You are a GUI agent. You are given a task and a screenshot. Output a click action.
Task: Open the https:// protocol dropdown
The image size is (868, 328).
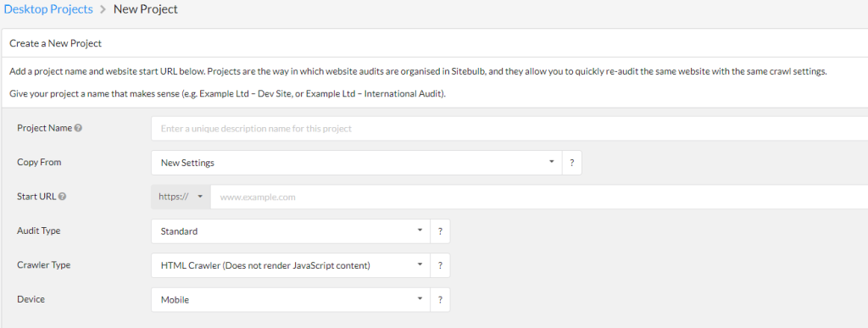coord(181,197)
